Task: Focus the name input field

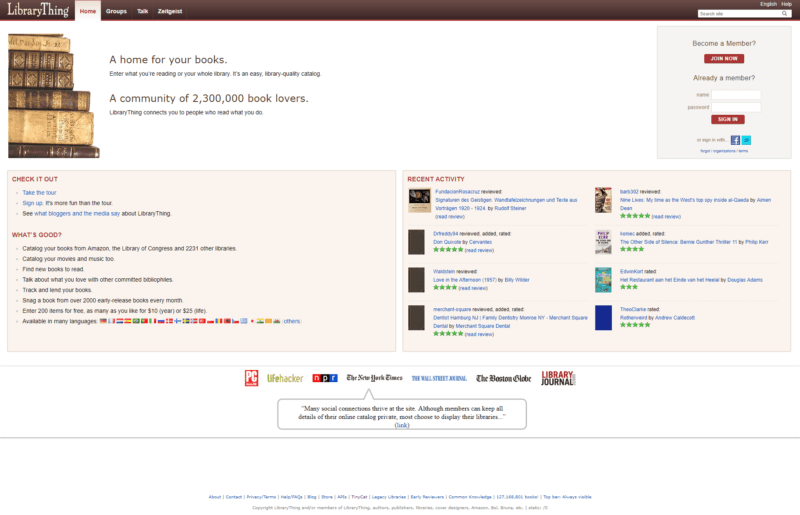Action: pos(736,95)
